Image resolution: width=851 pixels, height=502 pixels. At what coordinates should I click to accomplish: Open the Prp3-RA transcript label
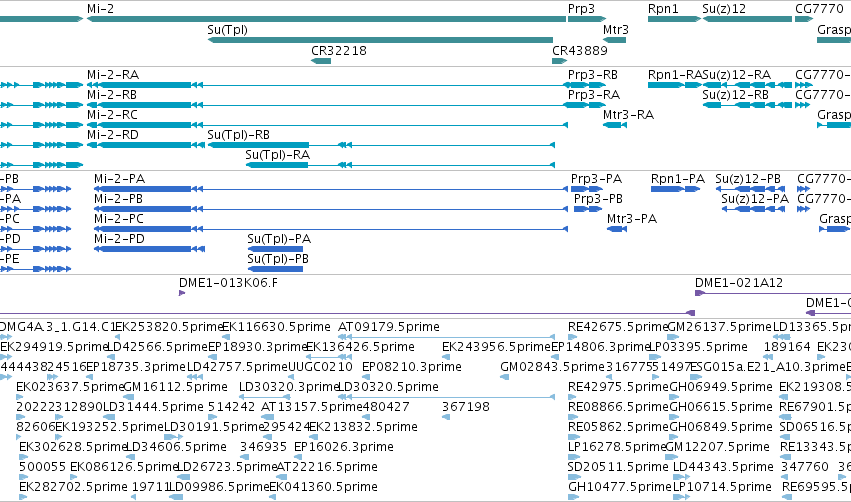pyautogui.click(x=594, y=95)
